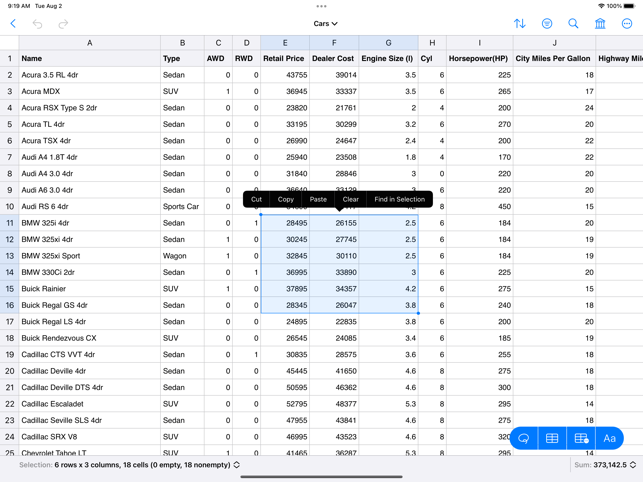The image size is (643, 482).
Task: Select row 1 header
Action: pyautogui.click(x=9, y=58)
